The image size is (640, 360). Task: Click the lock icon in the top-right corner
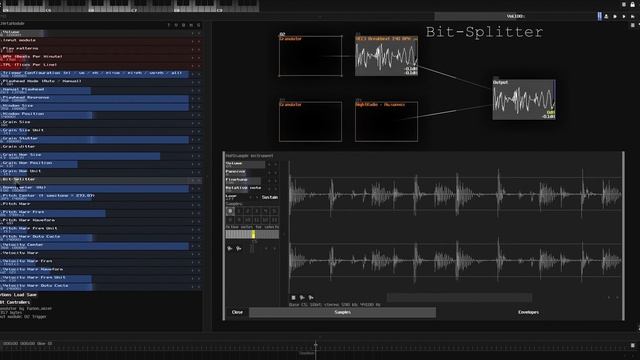(632, 4)
